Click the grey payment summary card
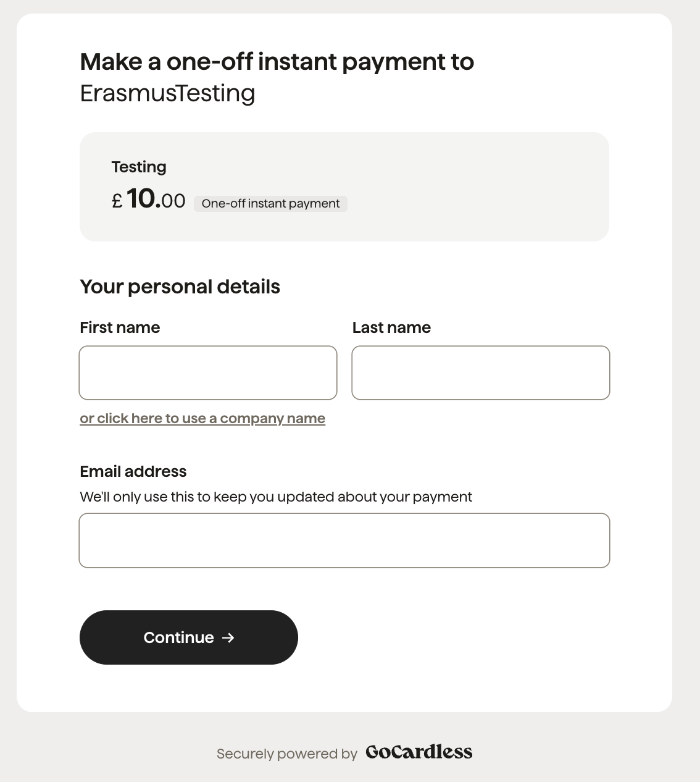Screen dimensions: 700x782 coord(344,187)
